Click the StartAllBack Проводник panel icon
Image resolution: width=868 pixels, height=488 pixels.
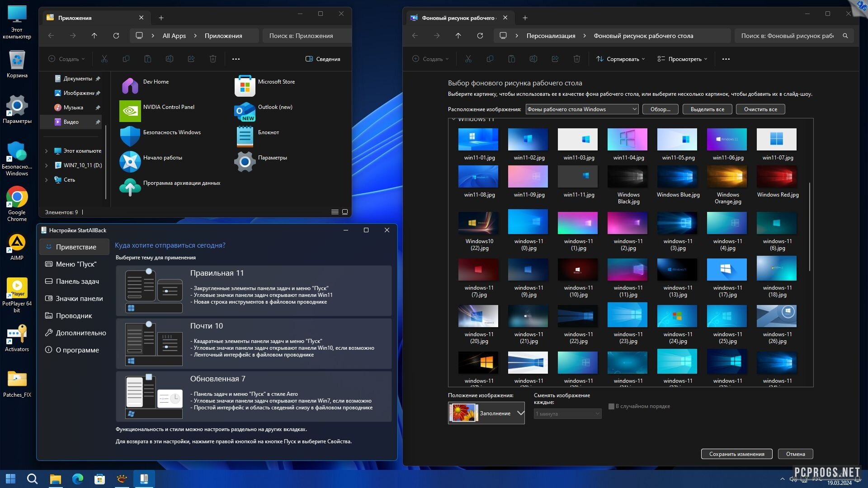click(73, 315)
